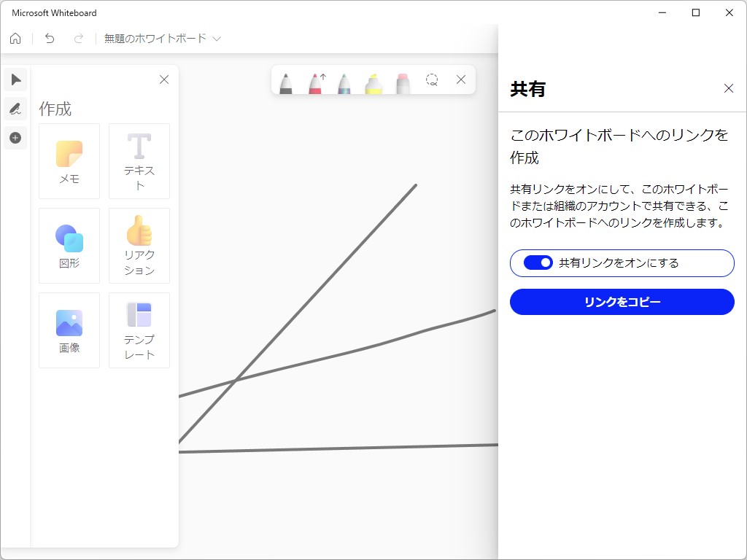
Task: Click the リンクをコピー button
Action: tap(622, 302)
